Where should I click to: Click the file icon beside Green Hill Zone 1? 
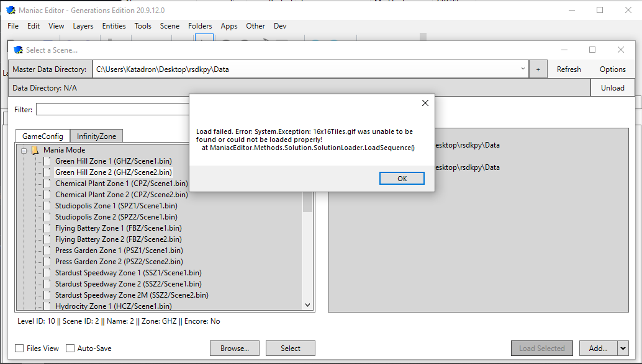[x=47, y=161]
